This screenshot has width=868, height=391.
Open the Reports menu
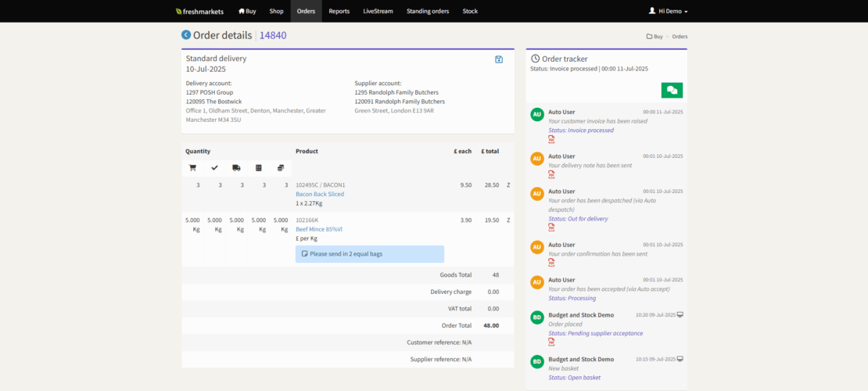tap(339, 11)
